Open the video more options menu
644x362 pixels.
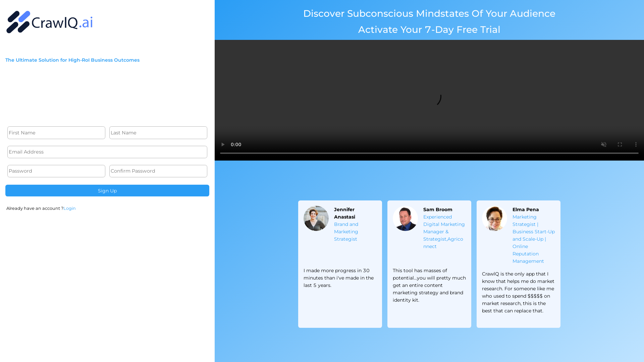pos(636,144)
